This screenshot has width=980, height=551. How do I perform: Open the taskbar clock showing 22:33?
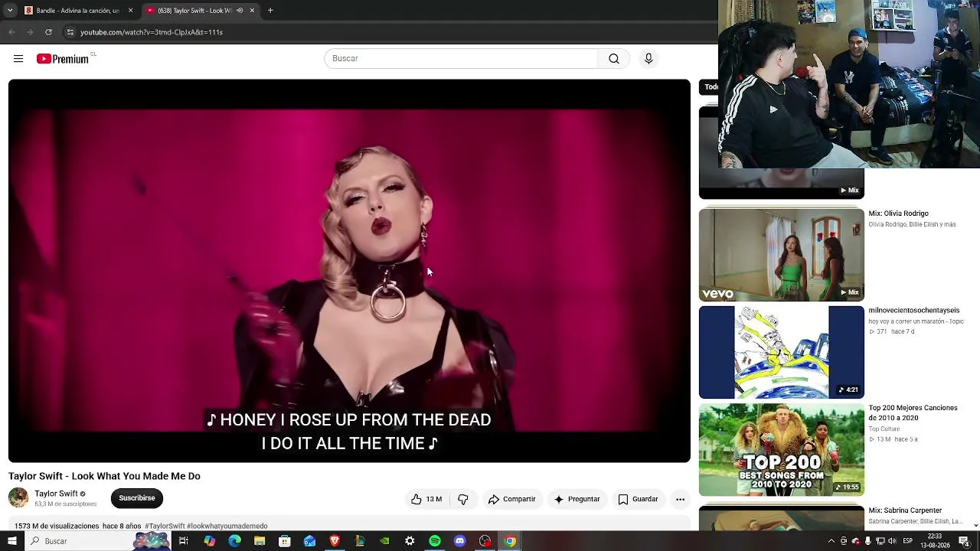pos(935,541)
